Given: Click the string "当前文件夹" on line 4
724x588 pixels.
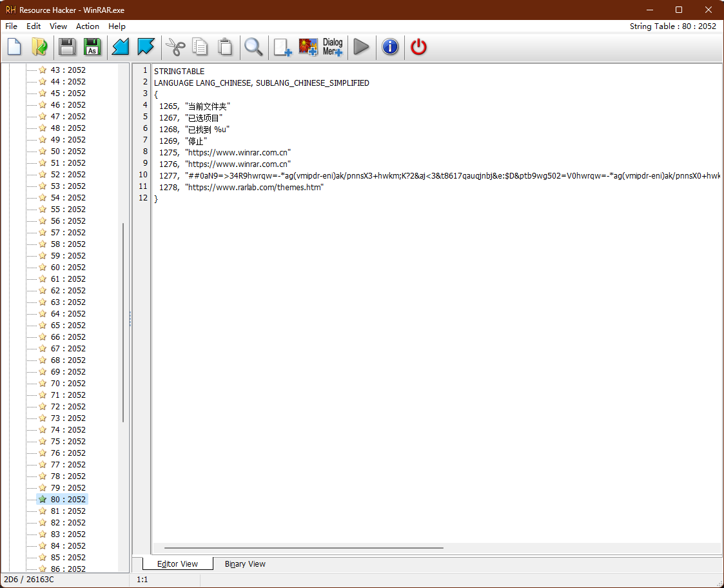Looking at the screenshot, I should (208, 106).
